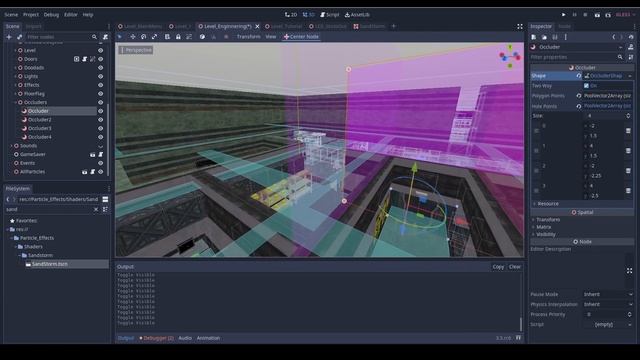
Task: Switch to 2D workspace
Action: 291,15
